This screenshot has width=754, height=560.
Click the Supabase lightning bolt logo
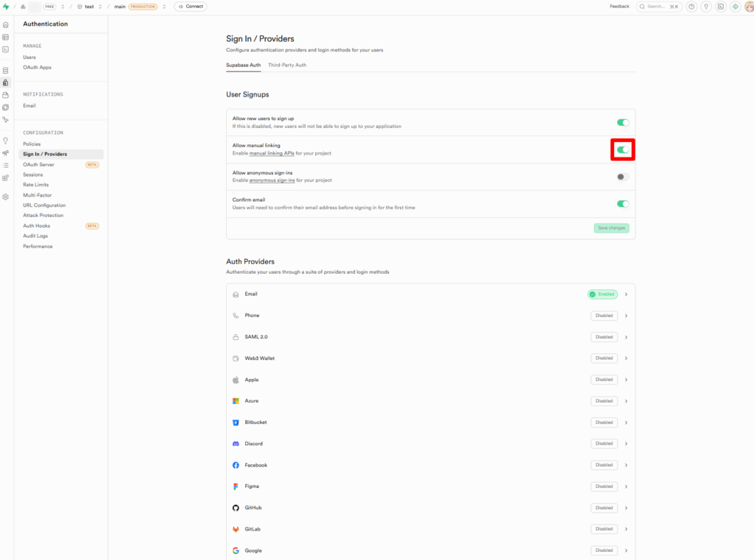coord(7,7)
